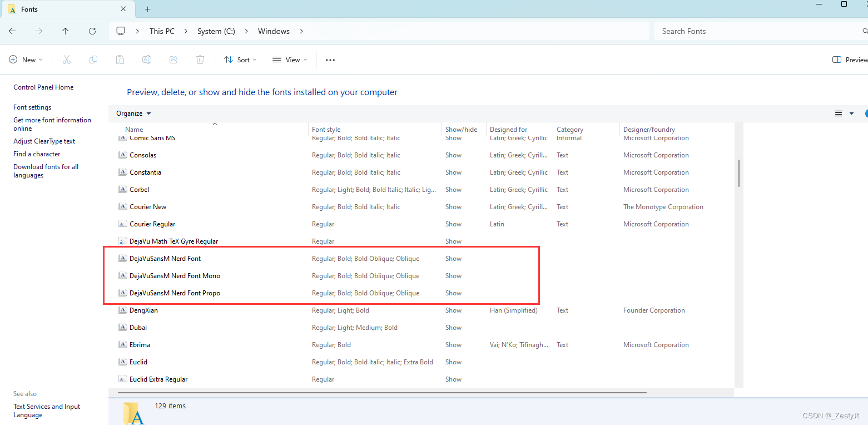Open Adjust ClearType text link
Viewport: 868px width, 425px height.
click(44, 141)
